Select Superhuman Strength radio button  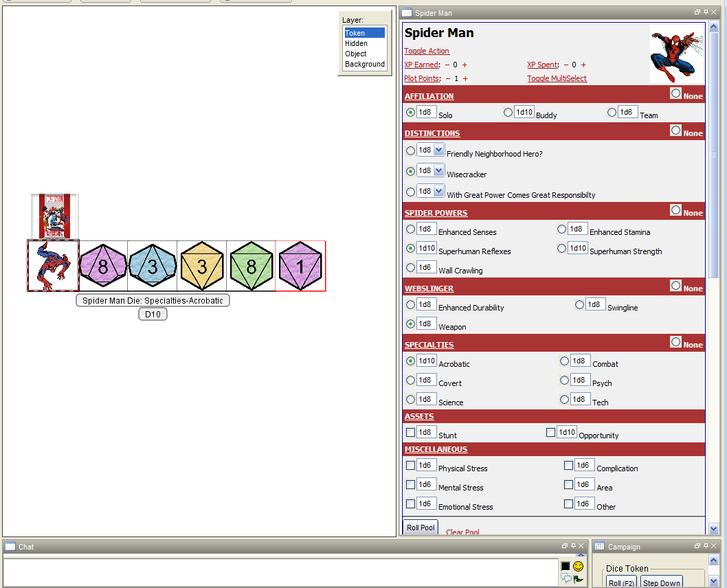(561, 249)
